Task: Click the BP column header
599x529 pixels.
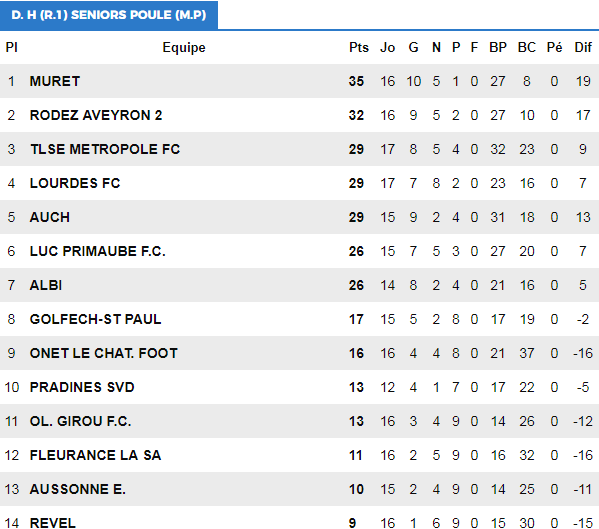Action: (498, 47)
